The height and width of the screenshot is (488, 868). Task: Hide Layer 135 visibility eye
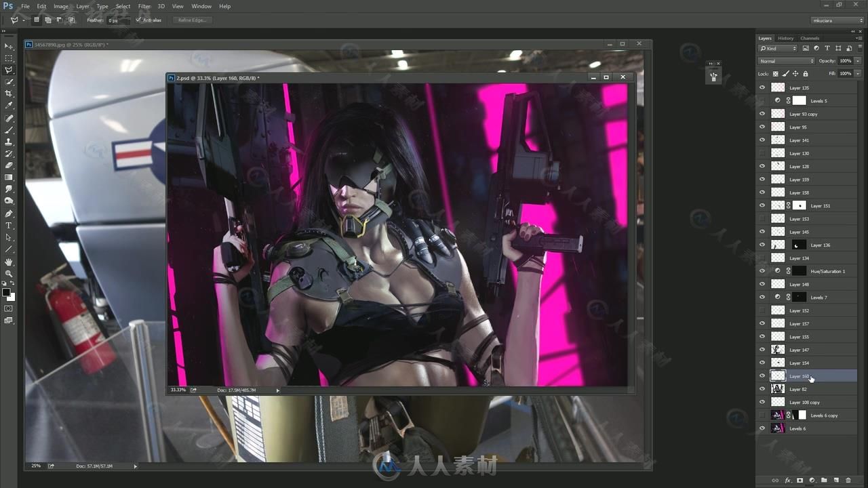click(762, 87)
